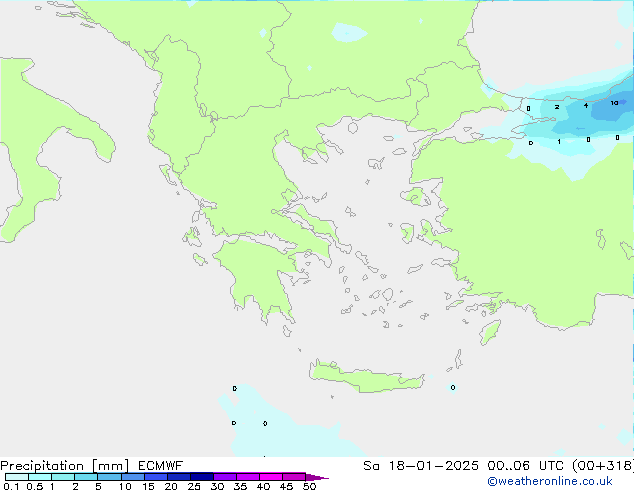Click the 'Sa 18-01-2025' date text

coord(421,466)
